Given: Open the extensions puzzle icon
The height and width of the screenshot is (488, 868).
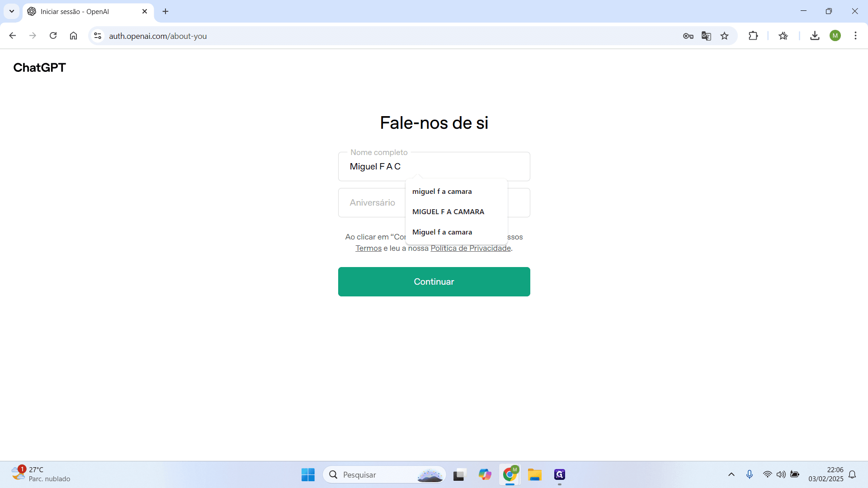Looking at the screenshot, I should 753,36.
